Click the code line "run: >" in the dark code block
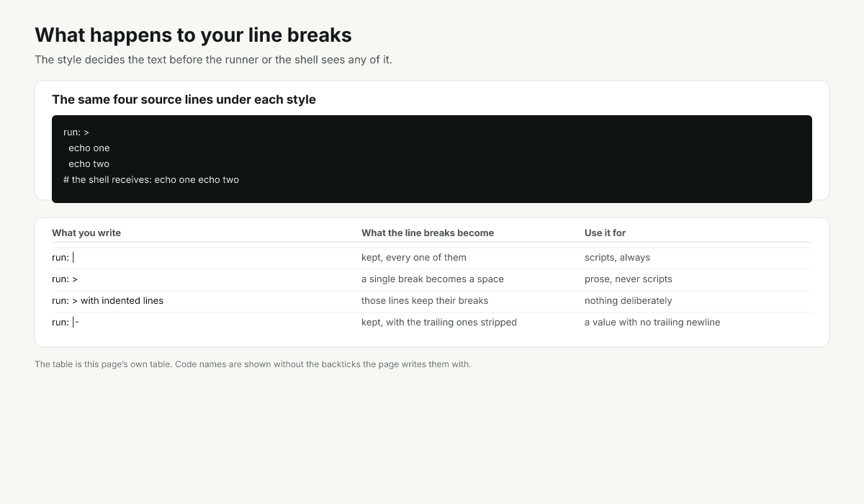 (76, 132)
